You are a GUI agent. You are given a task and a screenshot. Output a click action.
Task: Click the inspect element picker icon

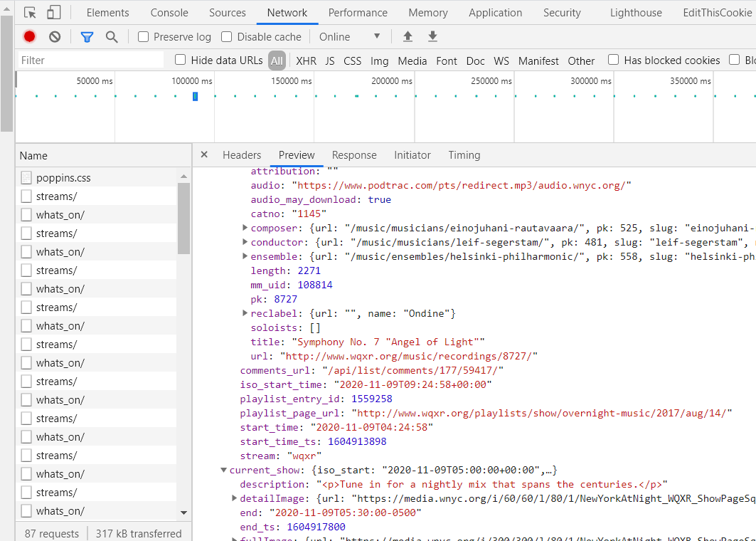[30, 13]
